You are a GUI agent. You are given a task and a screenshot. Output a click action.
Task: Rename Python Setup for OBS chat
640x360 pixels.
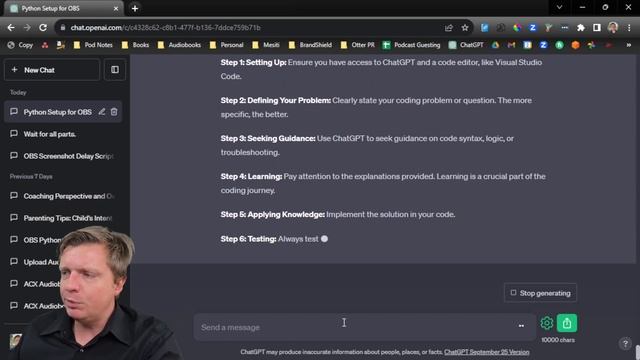pyautogui.click(x=102, y=111)
